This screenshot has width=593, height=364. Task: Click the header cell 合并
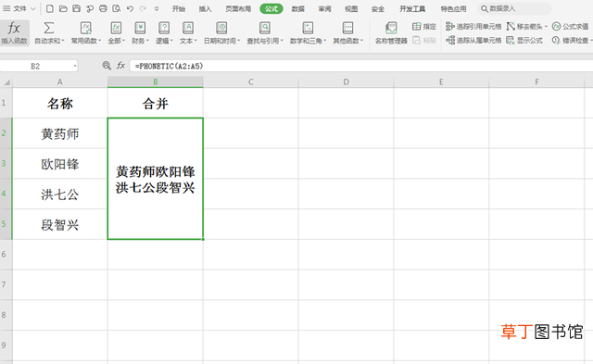coord(156,103)
